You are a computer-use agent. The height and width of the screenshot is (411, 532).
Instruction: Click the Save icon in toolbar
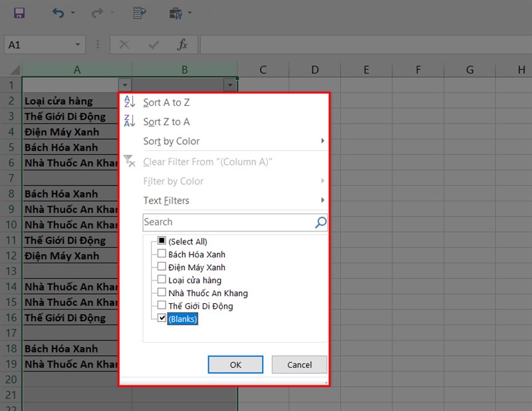point(19,13)
